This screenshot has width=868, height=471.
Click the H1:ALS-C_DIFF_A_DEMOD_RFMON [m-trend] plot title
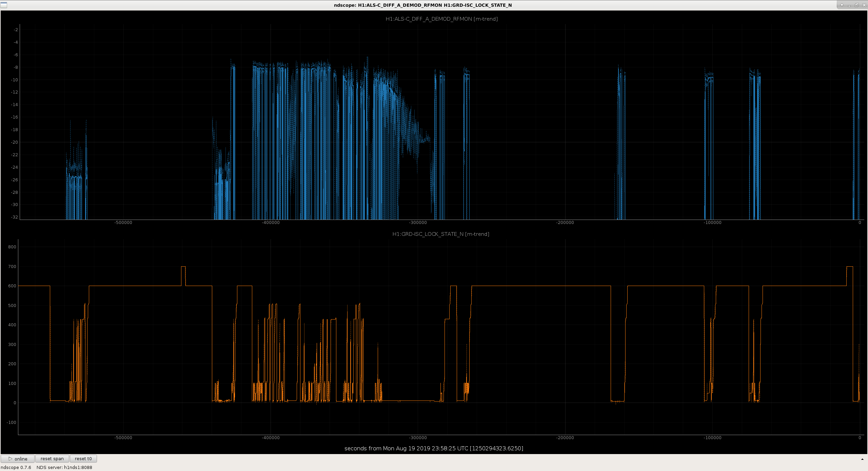441,19
